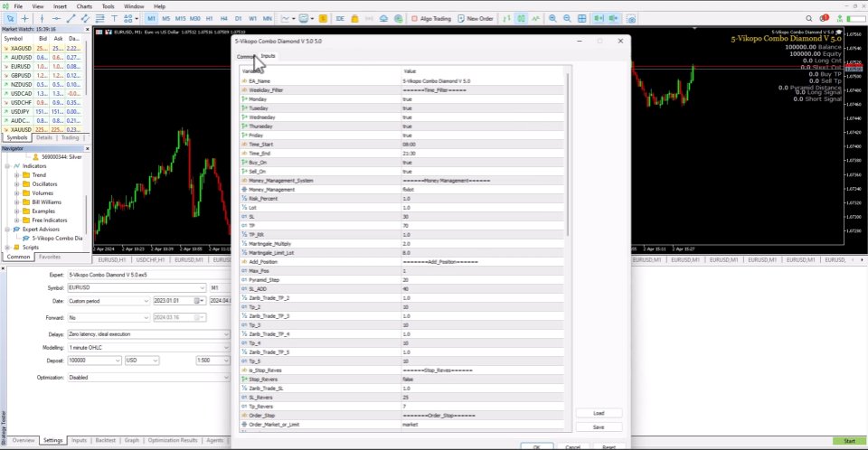The height and width of the screenshot is (450, 868).
Task: Open the shapes and objects tool menu
Action: 130,18
